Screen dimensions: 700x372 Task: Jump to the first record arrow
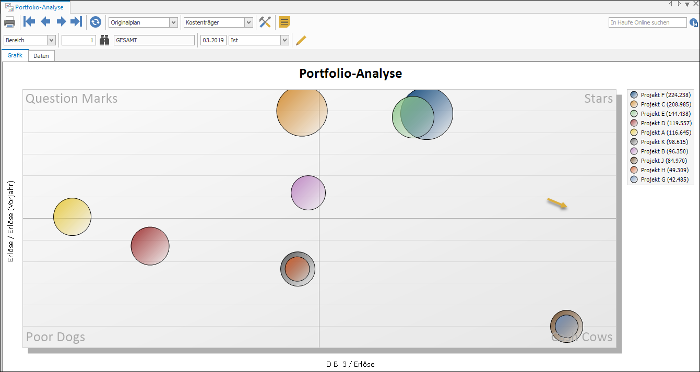pyautogui.click(x=29, y=21)
